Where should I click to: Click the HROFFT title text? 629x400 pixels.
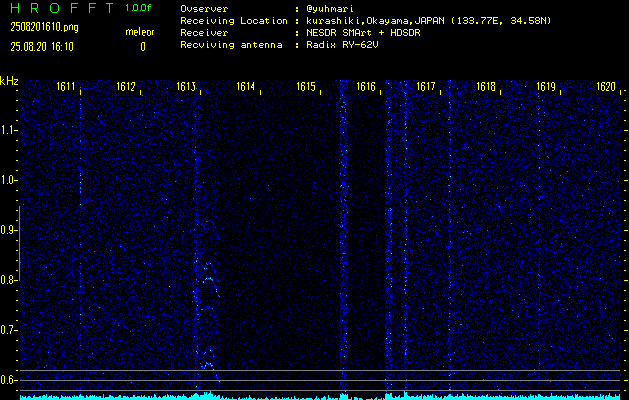62,8
